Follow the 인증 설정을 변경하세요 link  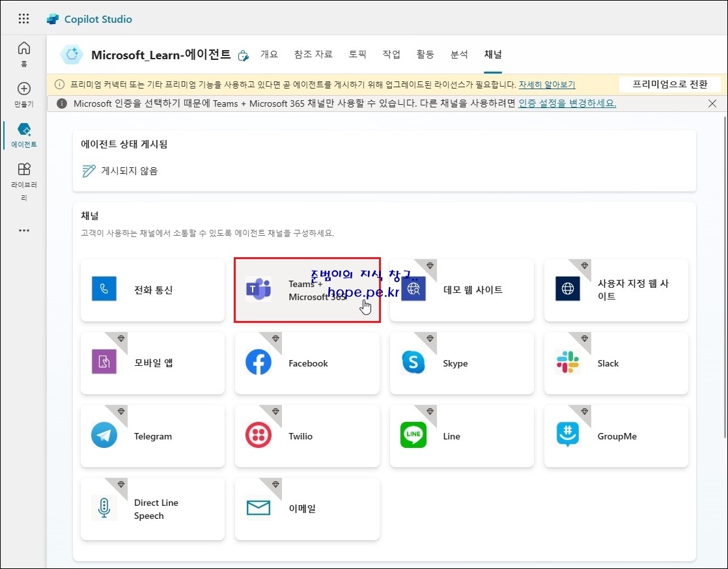pyautogui.click(x=567, y=103)
